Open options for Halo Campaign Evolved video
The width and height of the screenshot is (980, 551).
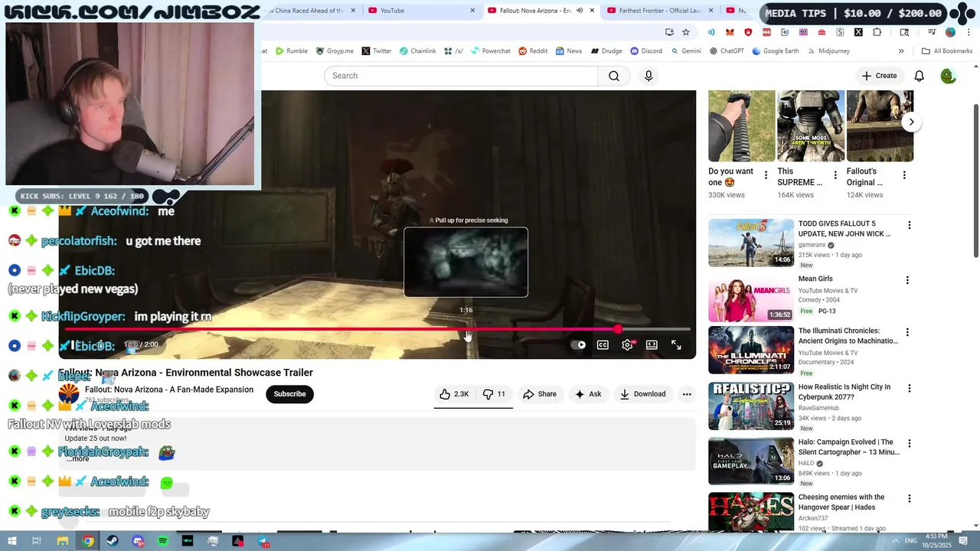[908, 444]
